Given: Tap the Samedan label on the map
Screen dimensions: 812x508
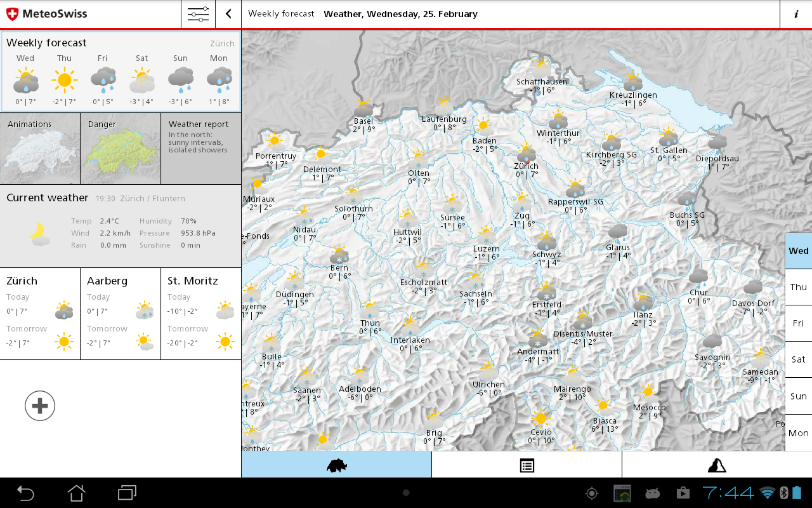Looking at the screenshot, I should point(760,372).
